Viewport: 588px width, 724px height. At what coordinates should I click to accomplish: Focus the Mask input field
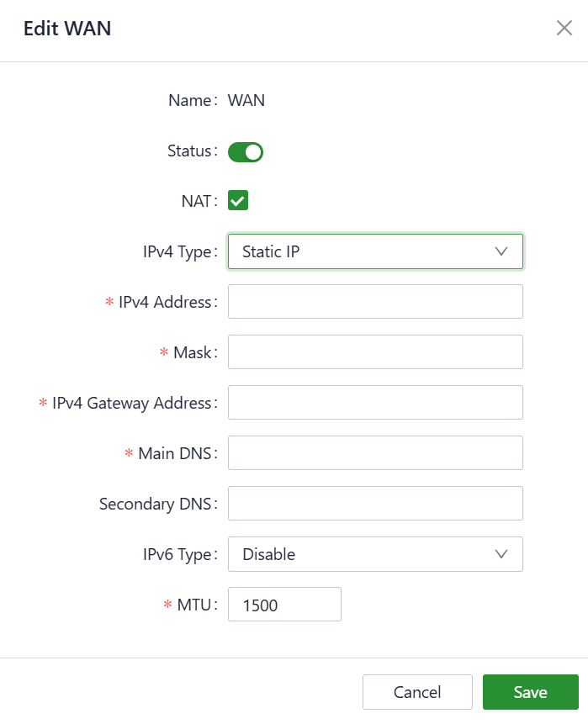[375, 352]
